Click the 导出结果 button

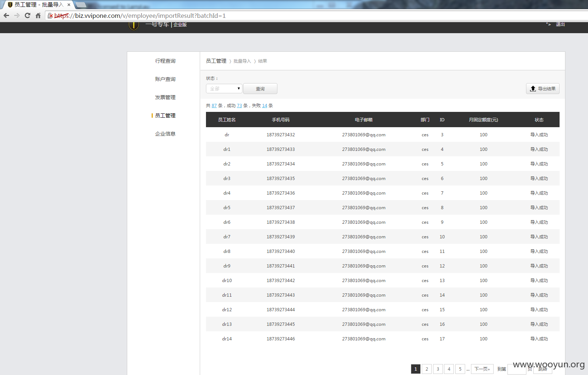coord(542,89)
